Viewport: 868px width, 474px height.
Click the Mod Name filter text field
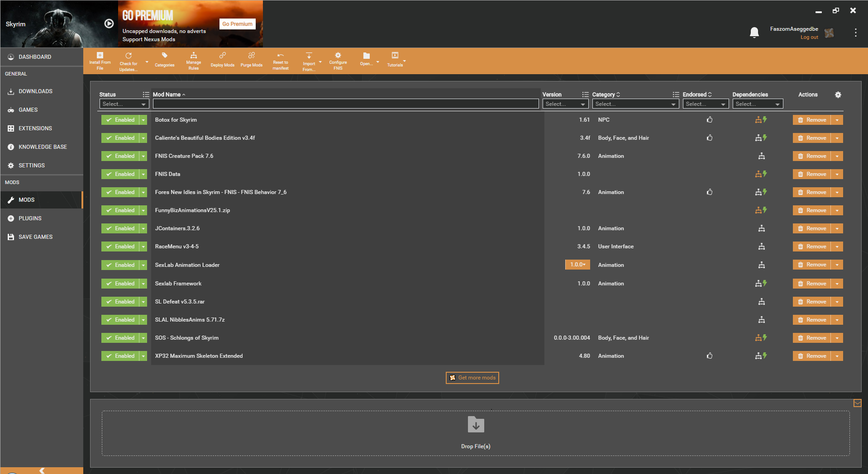pyautogui.click(x=346, y=104)
